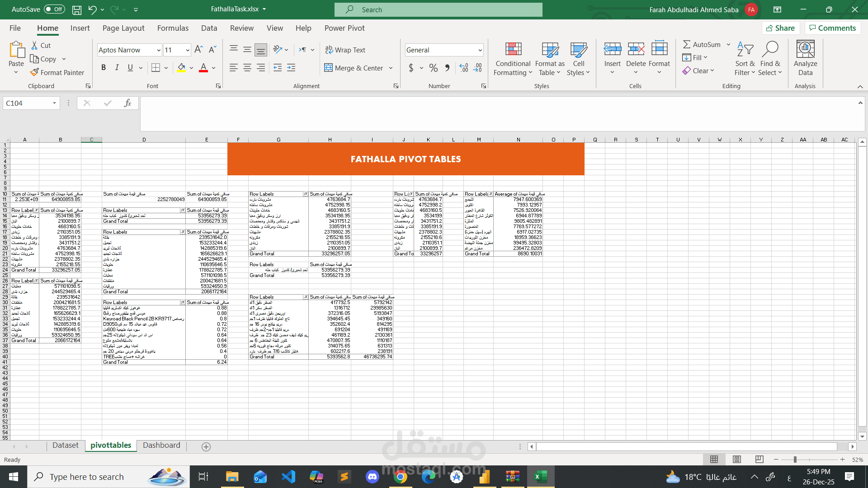
Task: Click the Format Painter brush icon
Action: pos(34,72)
